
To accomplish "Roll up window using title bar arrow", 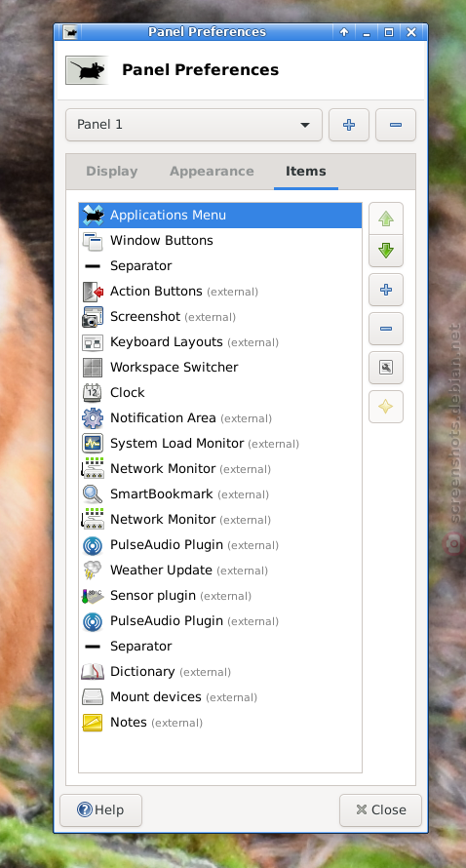I will (344, 32).
